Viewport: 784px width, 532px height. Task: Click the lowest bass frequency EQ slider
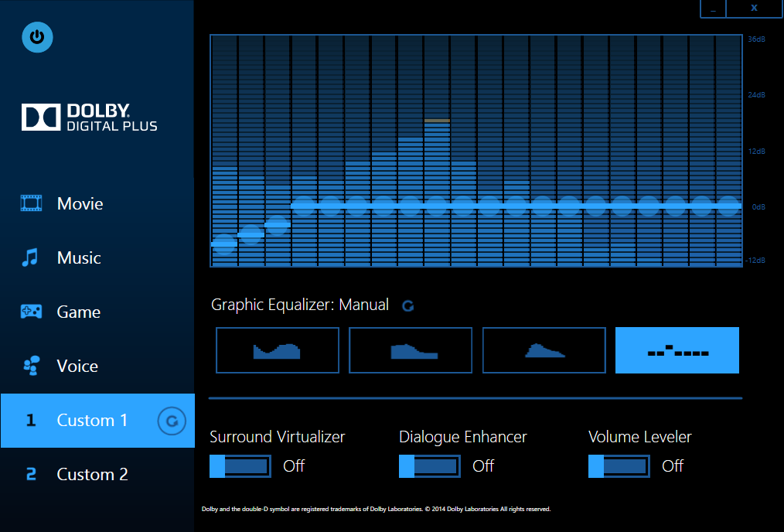coord(224,243)
